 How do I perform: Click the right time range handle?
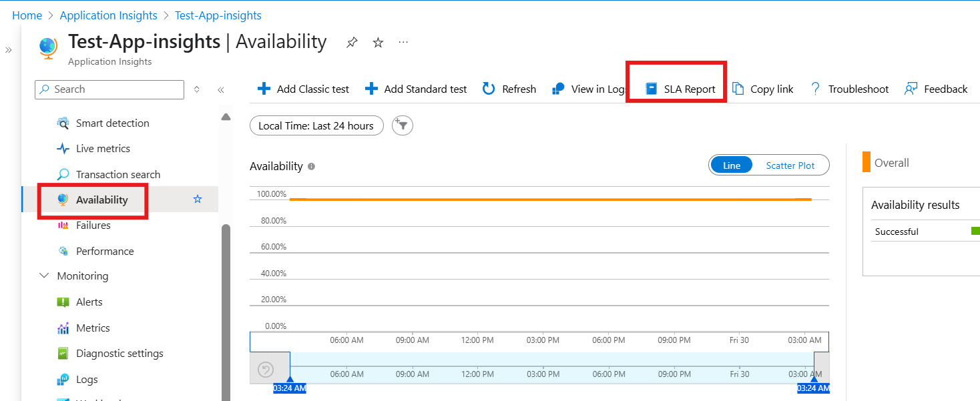point(814,380)
